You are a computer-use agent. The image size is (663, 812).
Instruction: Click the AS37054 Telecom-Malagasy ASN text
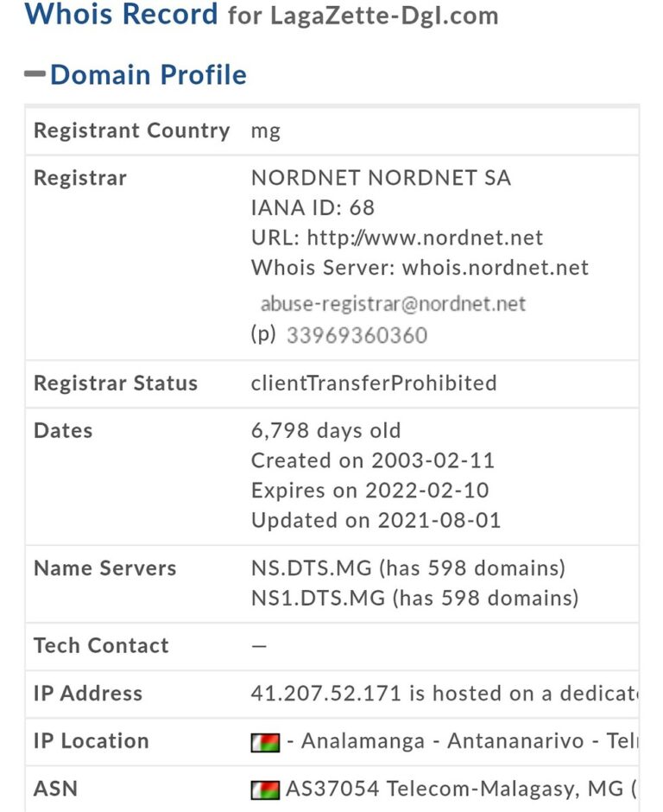coord(454,789)
